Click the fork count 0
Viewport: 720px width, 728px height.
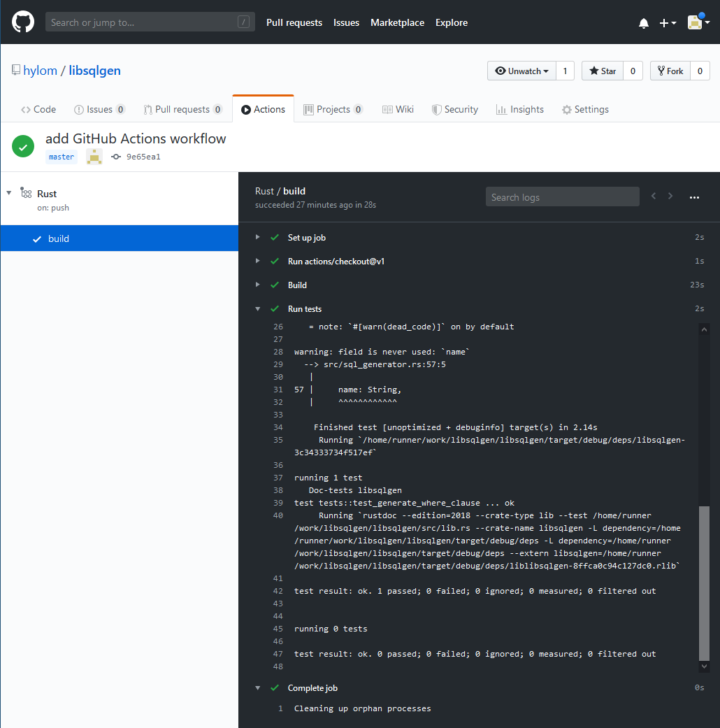click(x=700, y=71)
